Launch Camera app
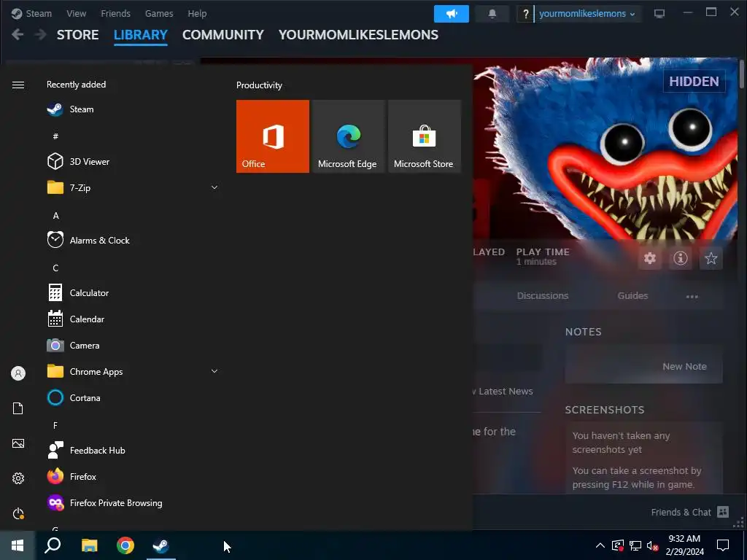 (133, 345)
